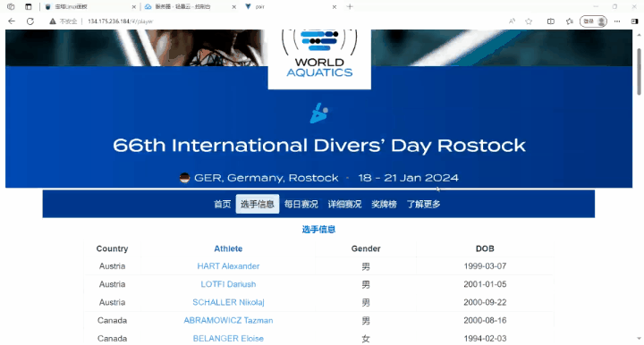The width and height of the screenshot is (644, 345).
Task: Open the workspaces icon in title bar
Action: point(11,6)
